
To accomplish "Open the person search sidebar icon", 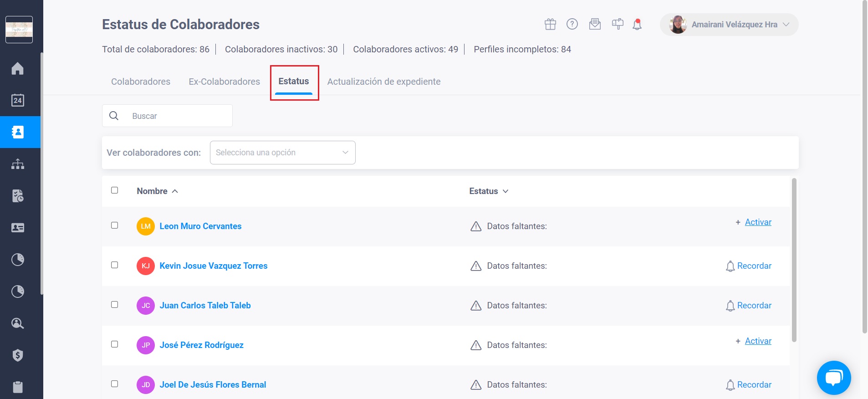I will 18,323.
